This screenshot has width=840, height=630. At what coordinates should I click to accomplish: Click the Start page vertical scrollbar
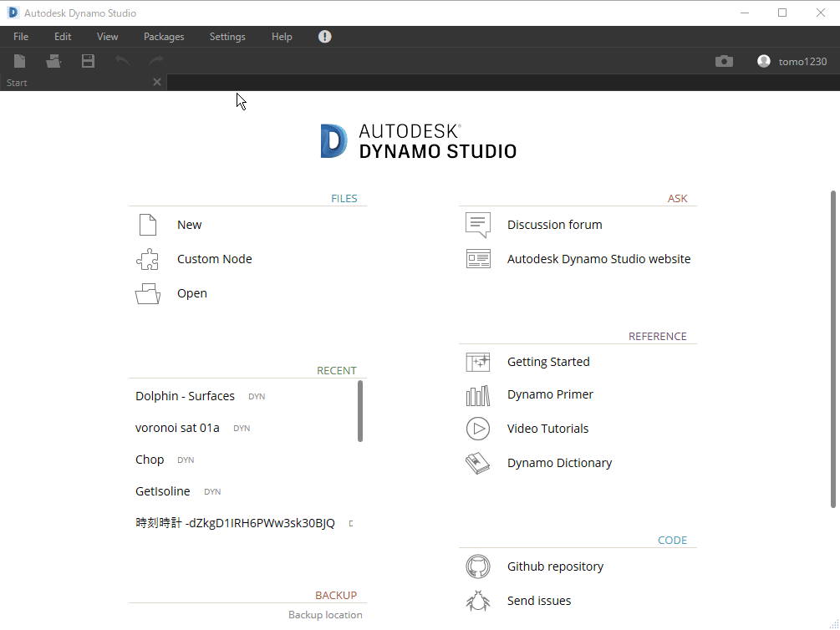pyautogui.click(x=833, y=348)
